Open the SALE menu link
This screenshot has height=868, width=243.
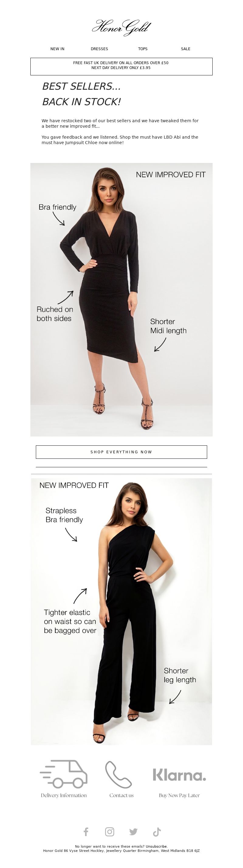186,49
